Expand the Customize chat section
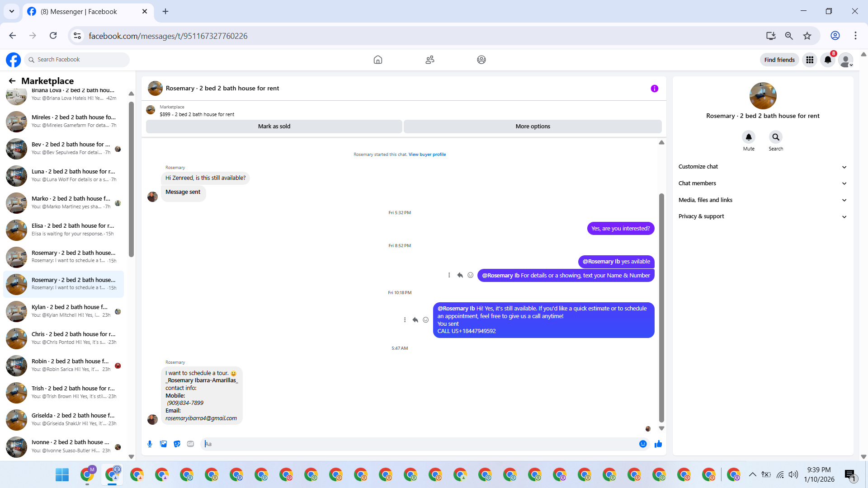Screen dimensions: 868x488 (x=762, y=167)
